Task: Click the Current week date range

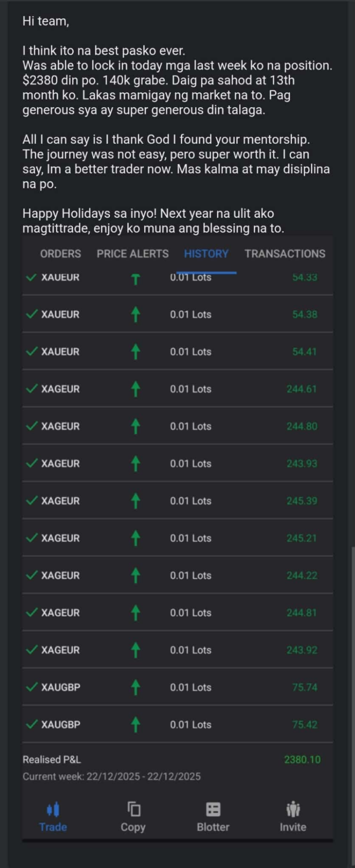Action: point(111,777)
